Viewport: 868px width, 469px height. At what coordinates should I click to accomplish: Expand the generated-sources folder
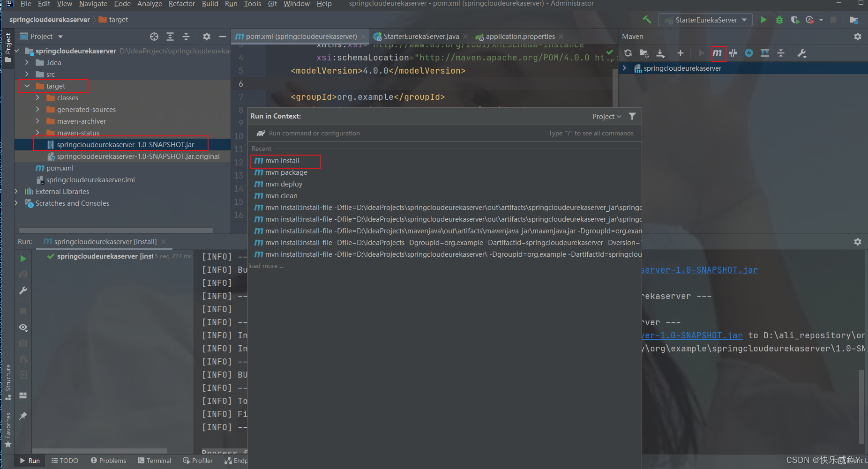coord(38,109)
